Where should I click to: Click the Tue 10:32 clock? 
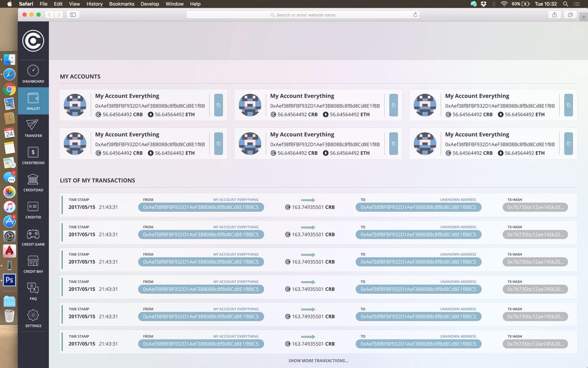pyautogui.click(x=546, y=4)
